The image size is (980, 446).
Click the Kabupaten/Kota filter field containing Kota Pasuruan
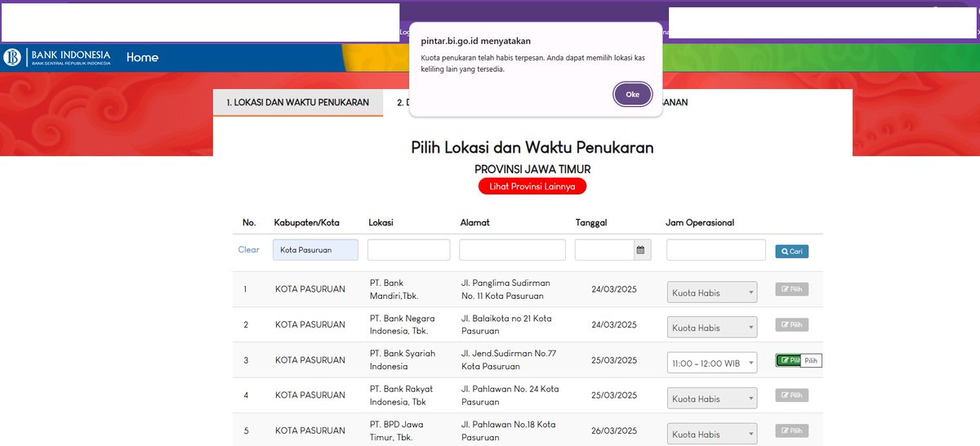pyautogui.click(x=315, y=250)
